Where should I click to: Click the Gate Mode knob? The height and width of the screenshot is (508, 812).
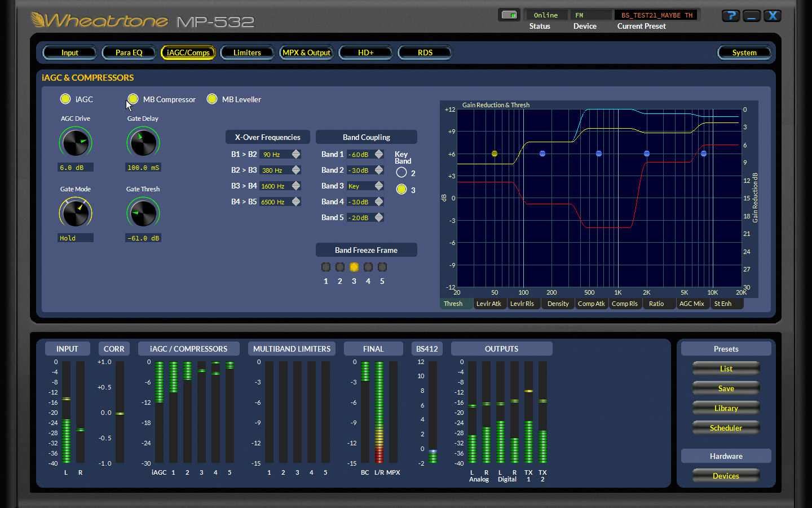(x=76, y=213)
